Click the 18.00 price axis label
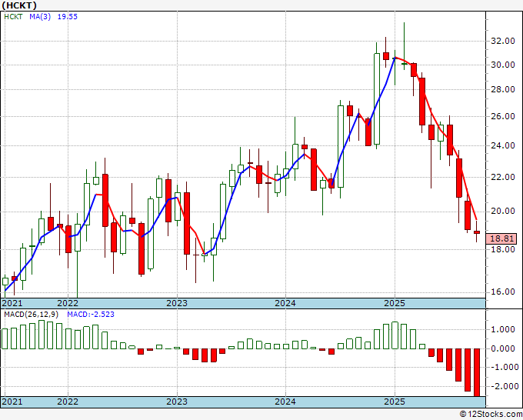 pos(503,249)
